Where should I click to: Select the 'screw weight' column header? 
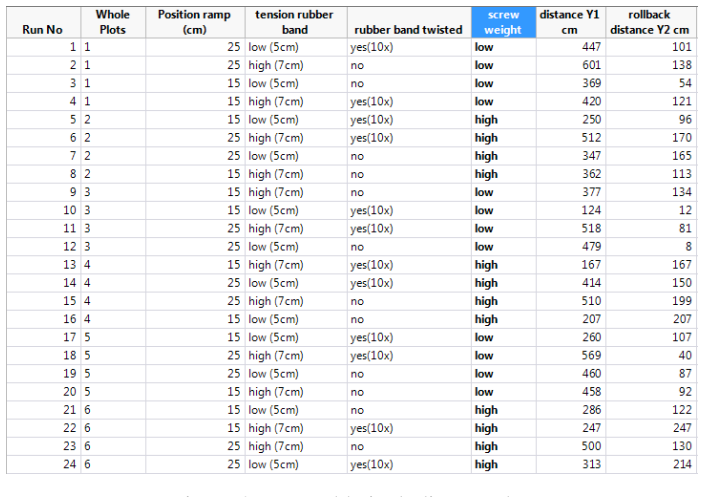pyautogui.click(x=503, y=22)
